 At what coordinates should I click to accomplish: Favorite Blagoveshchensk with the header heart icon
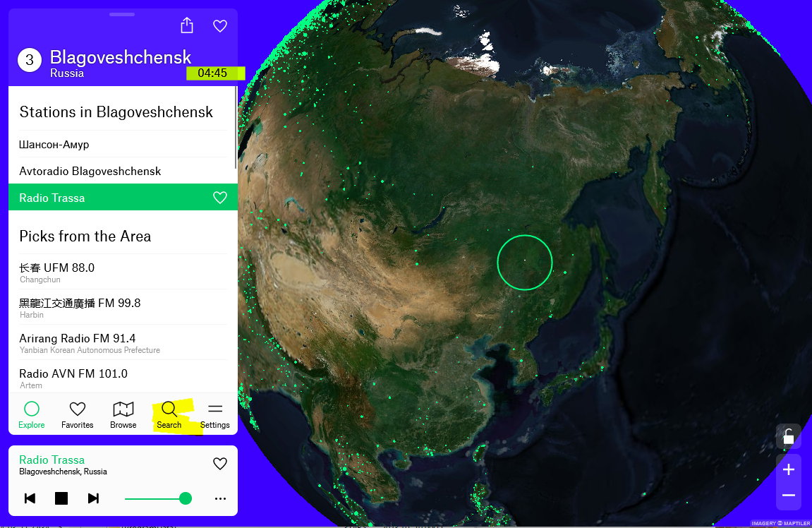(x=220, y=26)
